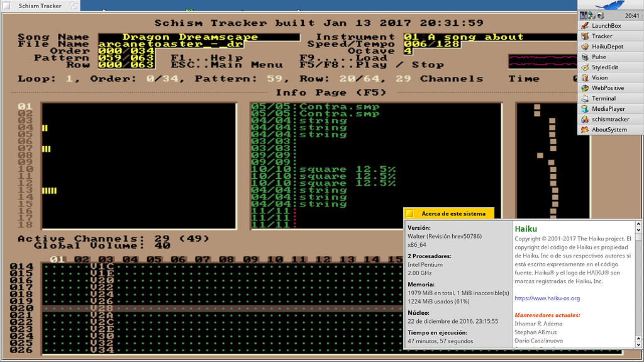The image size is (644, 362).
Task: Click the ProcessController bars tray icon
Action: [584, 16]
